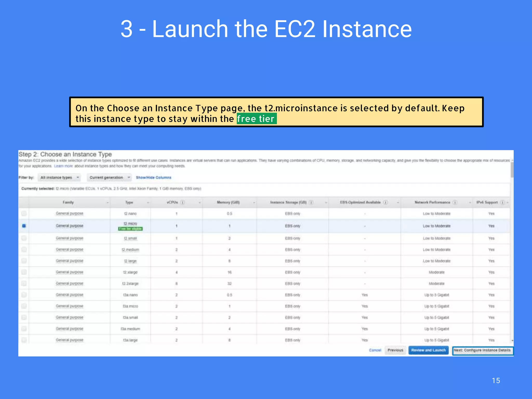The width and height of the screenshot is (532, 399).
Task: Open the Type column sort arrow
Action: [148, 203]
